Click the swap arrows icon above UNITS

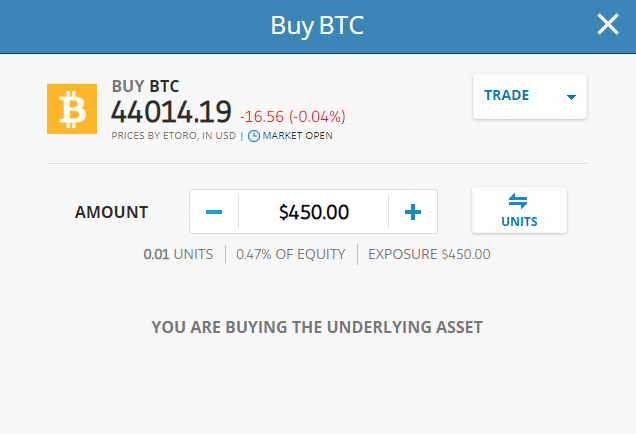(518, 201)
